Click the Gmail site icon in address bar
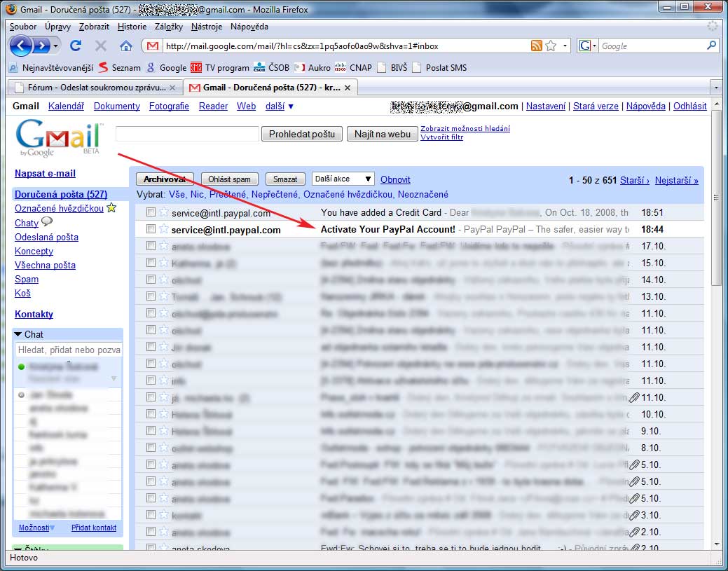This screenshot has height=571, width=728. (153, 46)
